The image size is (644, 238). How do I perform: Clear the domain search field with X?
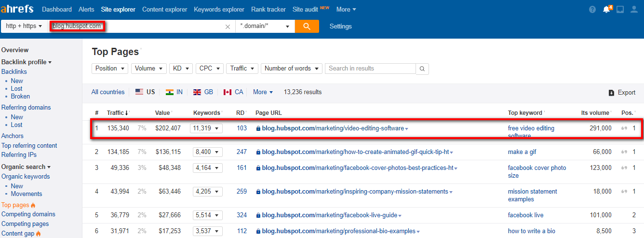228,27
